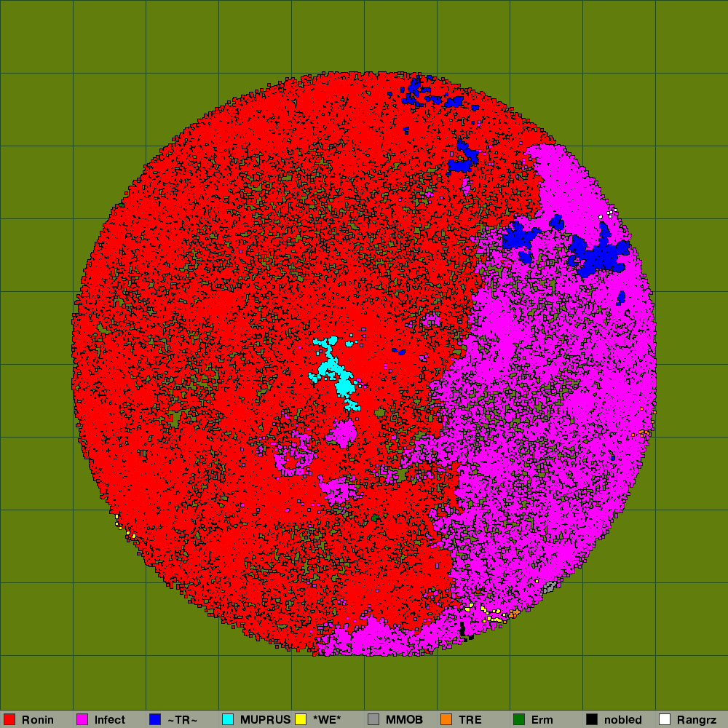Image resolution: width=728 pixels, height=728 pixels.
Task: Select the Infect label in the legend
Action: (x=110, y=720)
